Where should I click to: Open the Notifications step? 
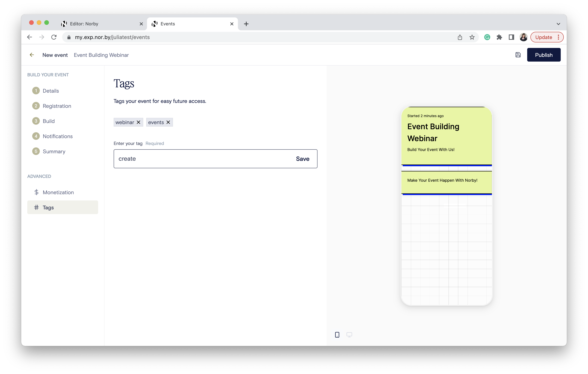(x=58, y=136)
